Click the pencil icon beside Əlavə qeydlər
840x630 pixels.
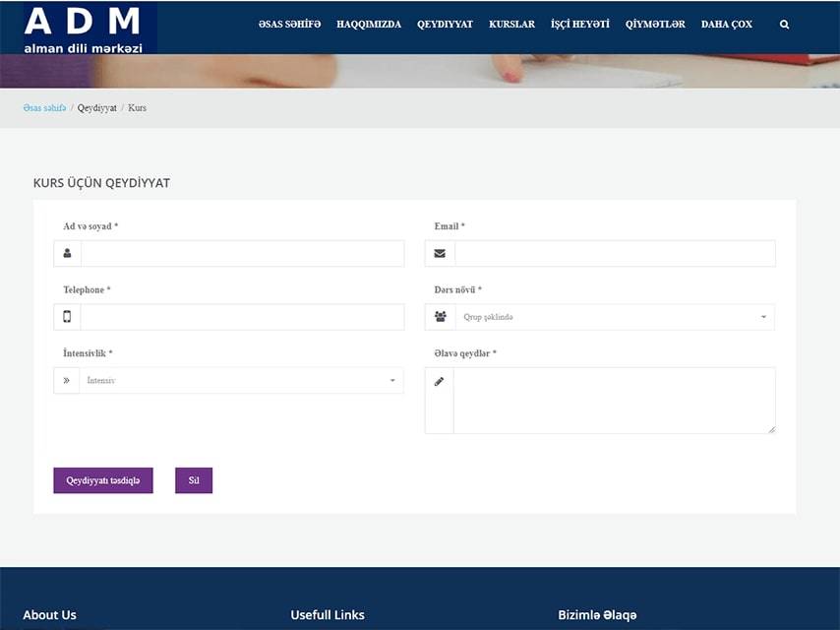tap(440, 382)
